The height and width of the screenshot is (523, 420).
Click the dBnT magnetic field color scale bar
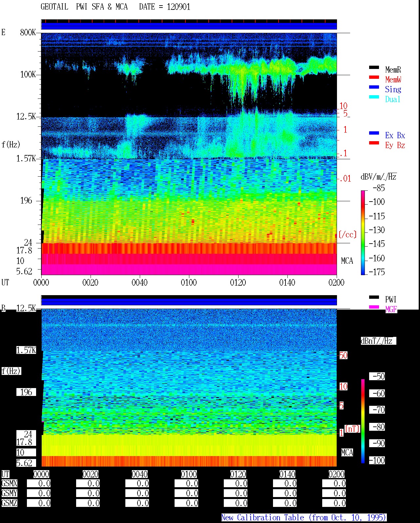(363, 421)
